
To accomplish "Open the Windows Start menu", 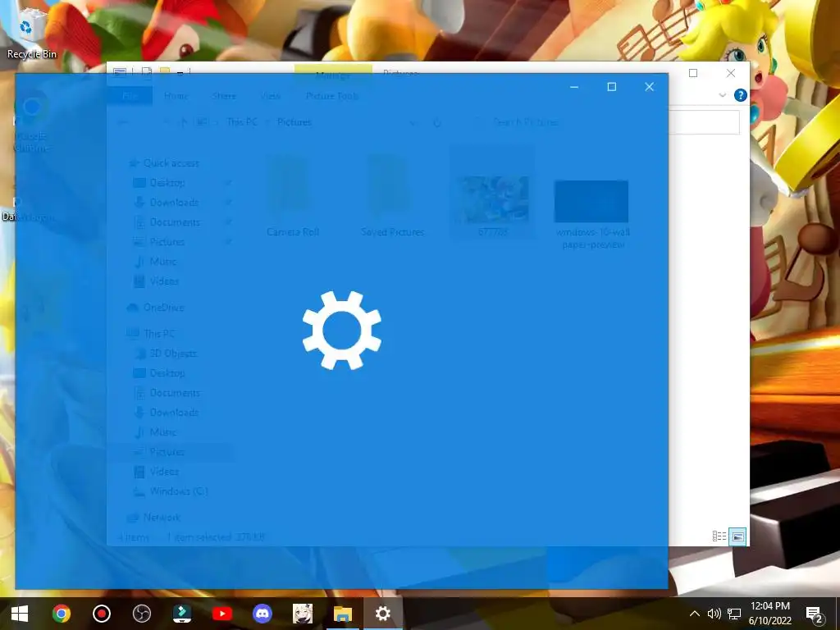I will (x=20, y=614).
